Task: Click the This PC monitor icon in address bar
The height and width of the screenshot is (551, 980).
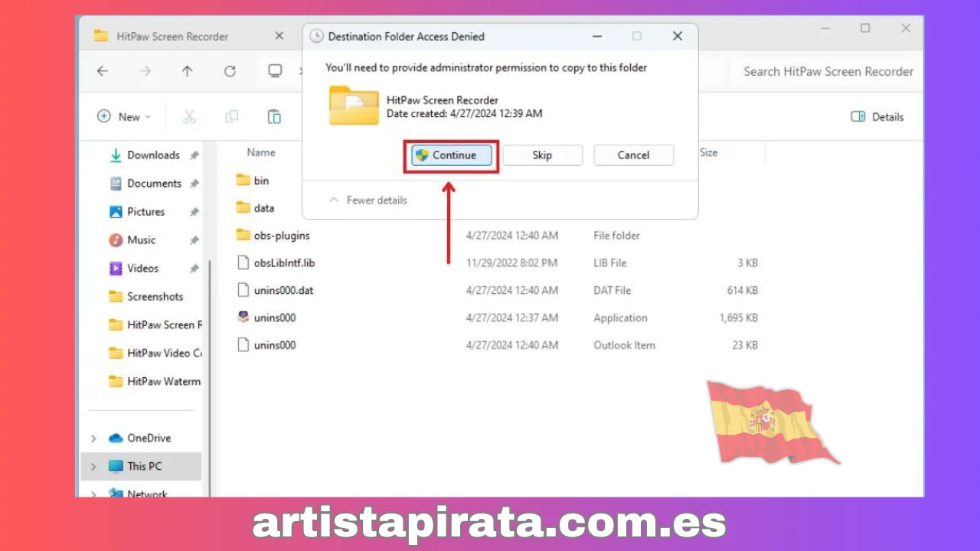Action: pyautogui.click(x=275, y=71)
